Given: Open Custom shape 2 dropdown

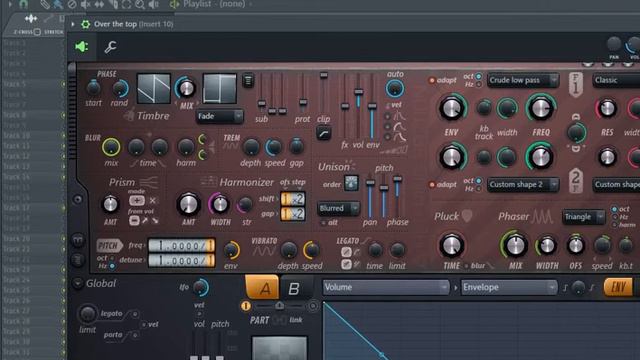Looking at the screenshot, I should (523, 185).
